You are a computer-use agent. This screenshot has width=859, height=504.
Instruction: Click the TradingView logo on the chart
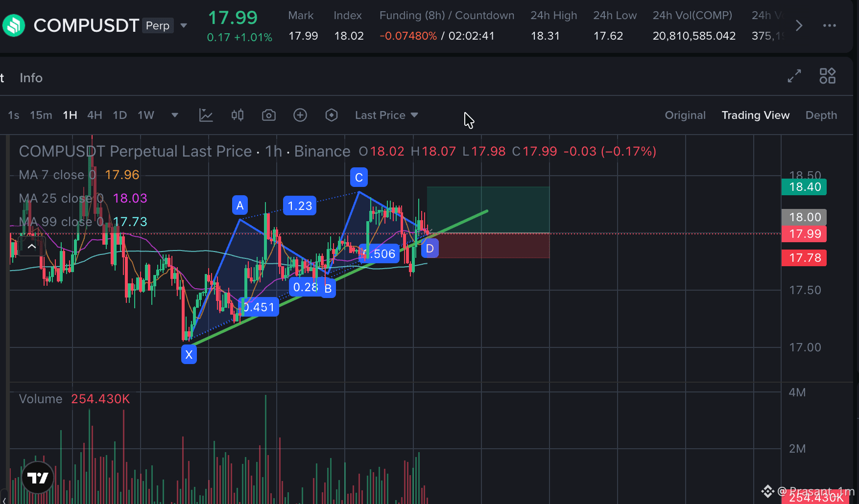(38, 478)
